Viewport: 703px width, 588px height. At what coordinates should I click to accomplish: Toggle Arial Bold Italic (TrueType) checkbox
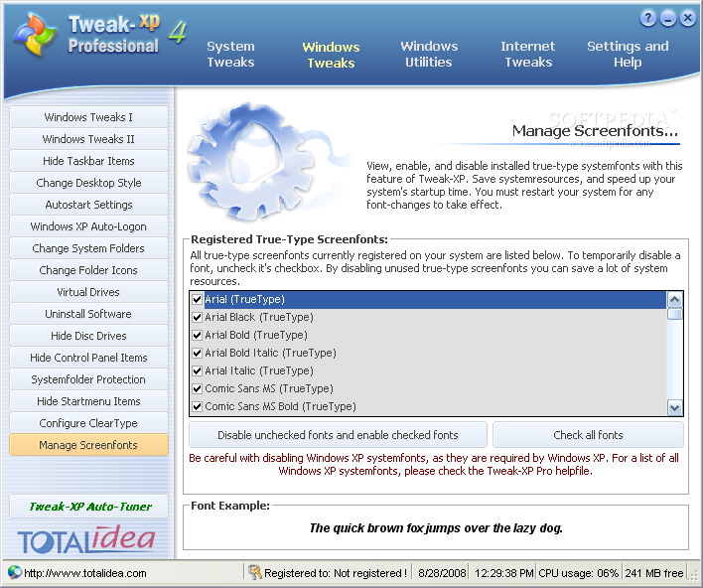(197, 353)
